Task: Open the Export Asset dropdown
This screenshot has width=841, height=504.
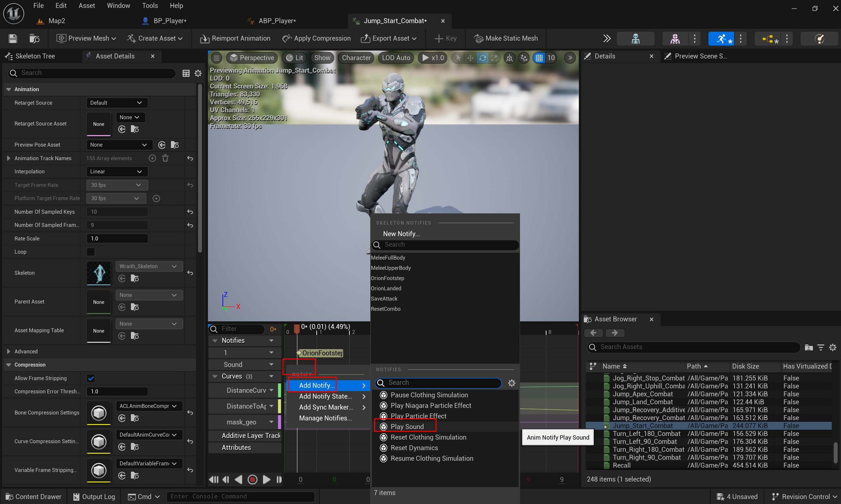Action: pyautogui.click(x=388, y=38)
